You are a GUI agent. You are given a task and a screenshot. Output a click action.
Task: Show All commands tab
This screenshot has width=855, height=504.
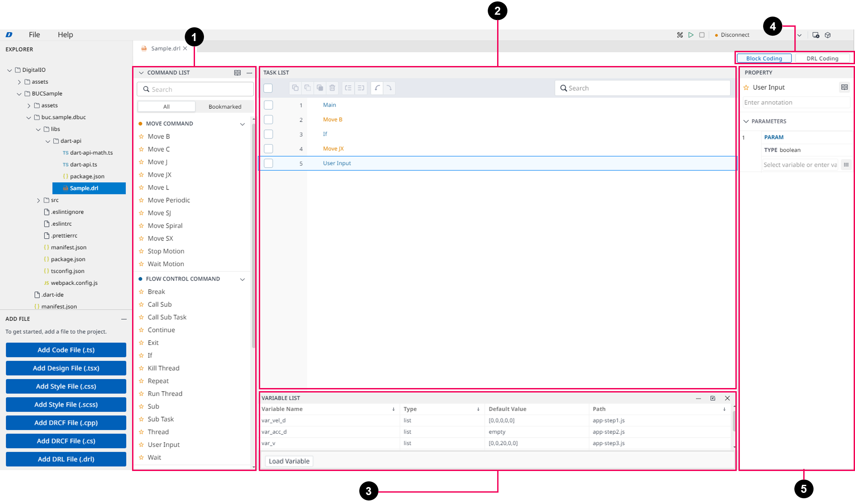coord(166,107)
